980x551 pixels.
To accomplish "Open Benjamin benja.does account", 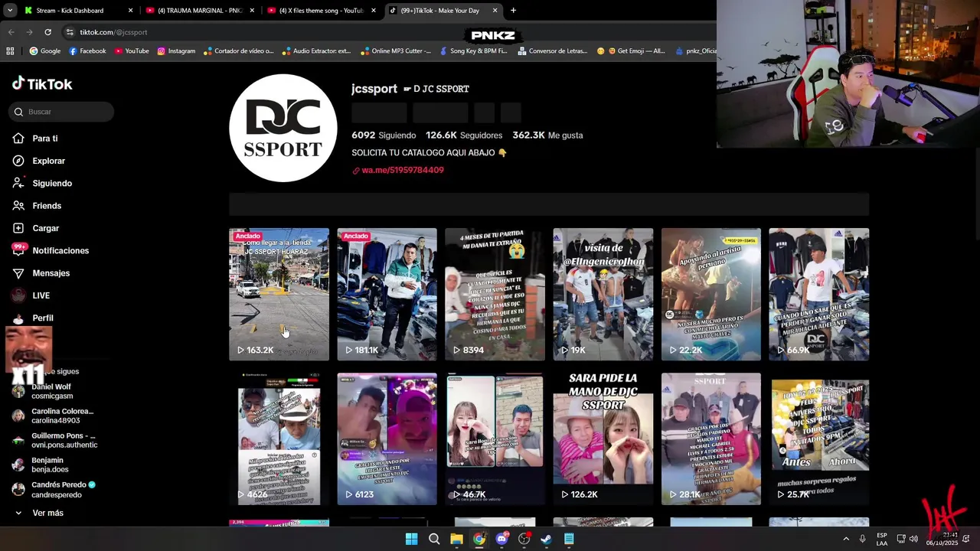I will [40, 465].
